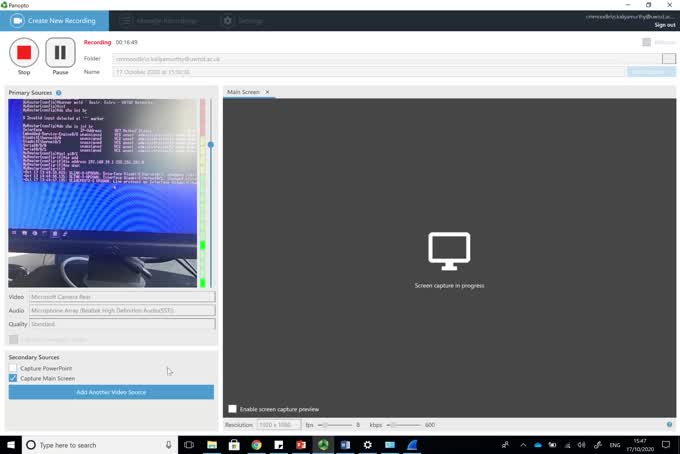Screen dimensions: 680x454
Task: Click Add Another Video Source button
Action: [x=111, y=392]
